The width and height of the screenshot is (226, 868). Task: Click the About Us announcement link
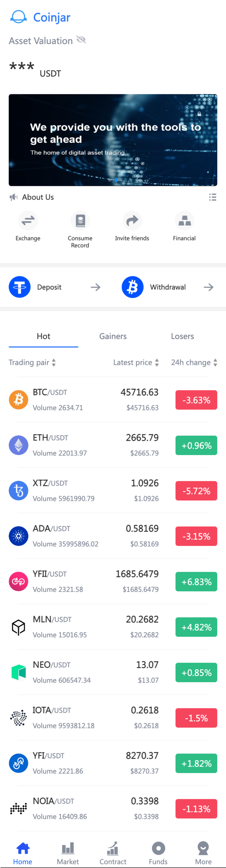click(x=38, y=197)
